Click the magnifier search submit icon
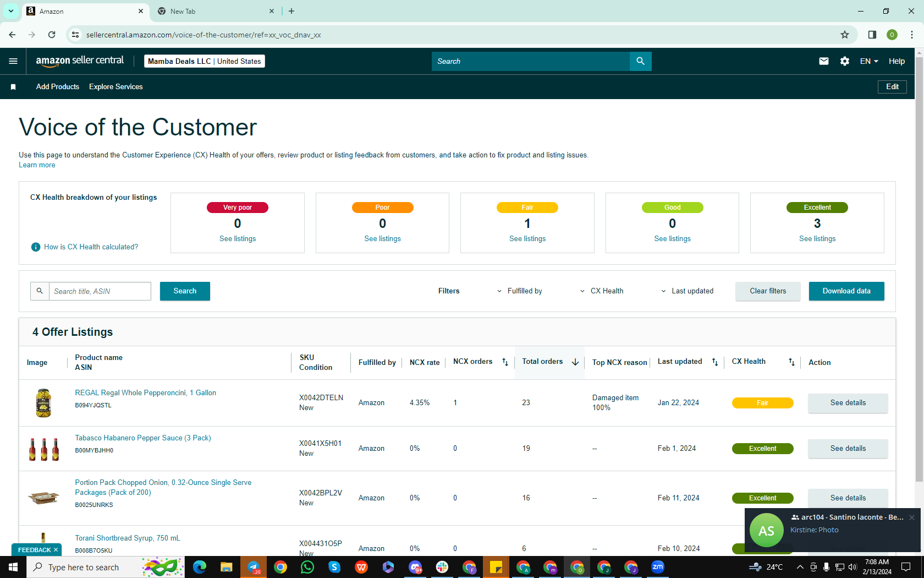 [x=640, y=61]
